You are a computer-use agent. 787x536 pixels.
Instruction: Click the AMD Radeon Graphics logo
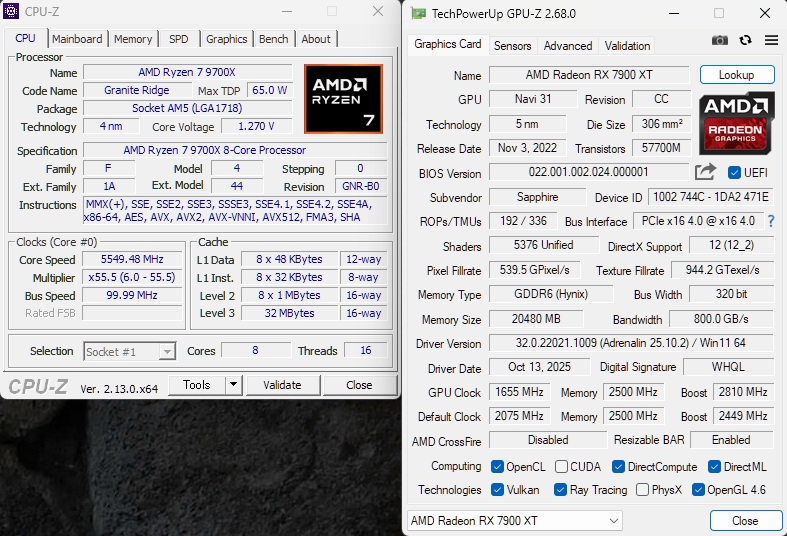click(737, 121)
